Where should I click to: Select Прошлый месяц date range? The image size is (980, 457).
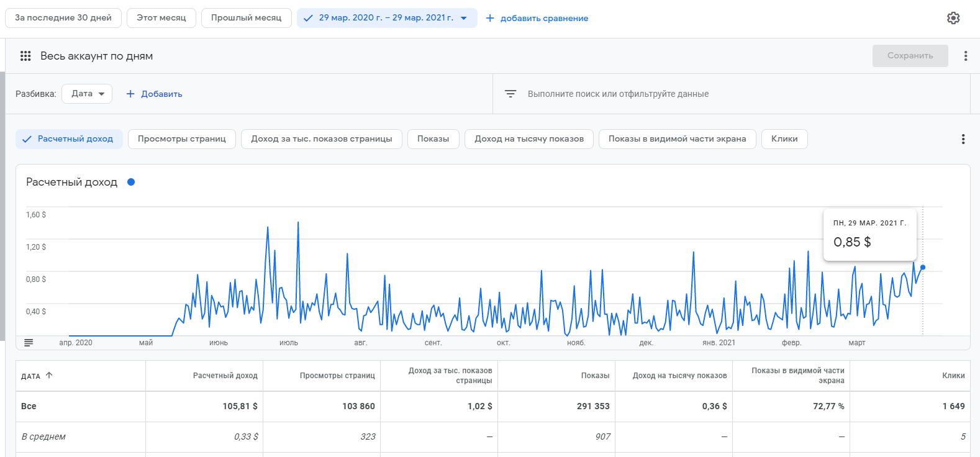click(x=246, y=18)
